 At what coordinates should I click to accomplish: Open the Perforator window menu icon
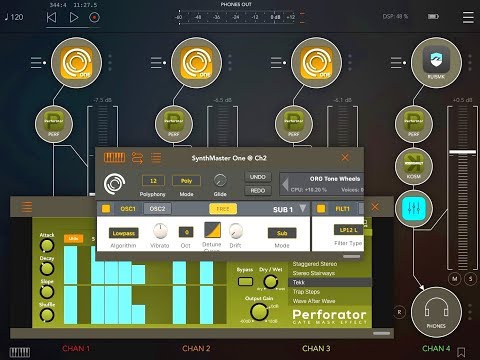tap(27, 207)
